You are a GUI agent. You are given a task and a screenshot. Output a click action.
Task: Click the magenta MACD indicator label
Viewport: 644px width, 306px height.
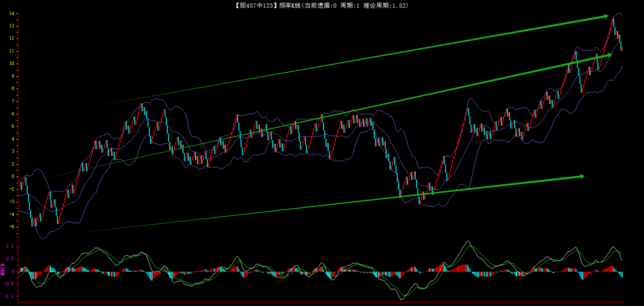[x=3, y=269]
